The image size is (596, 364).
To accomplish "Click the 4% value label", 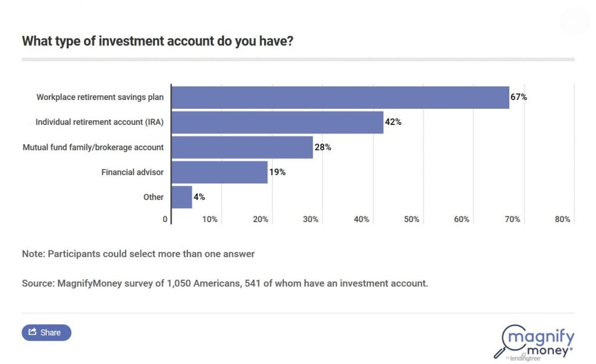I will [199, 197].
